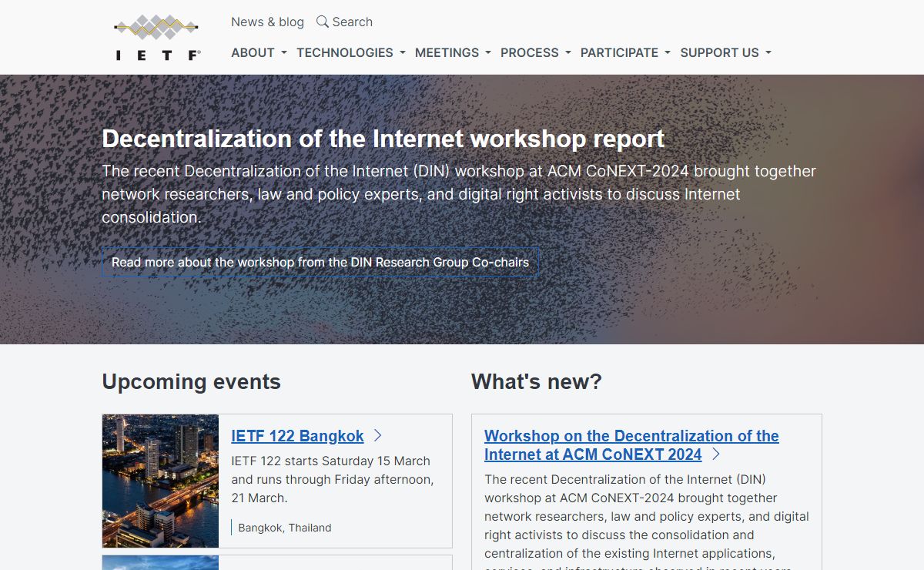Click the second event thumbnail below Bangkok
This screenshot has height=570, width=924.
(160, 562)
